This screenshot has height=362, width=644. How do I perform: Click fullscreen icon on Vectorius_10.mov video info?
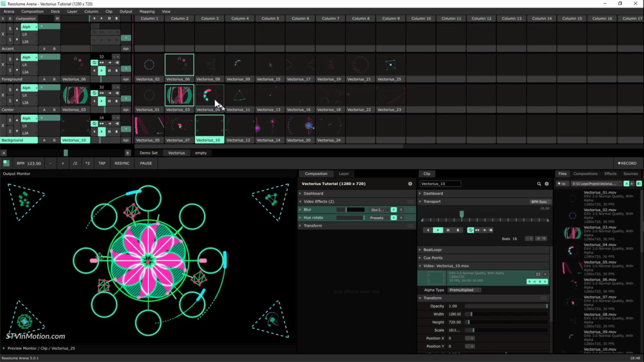pyautogui.click(x=538, y=274)
